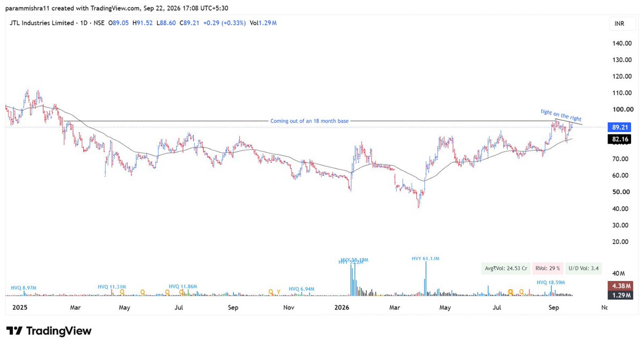This screenshot has width=644, height=347.
Task: Click the HVY 61.17M volume label
Action: 426,259
